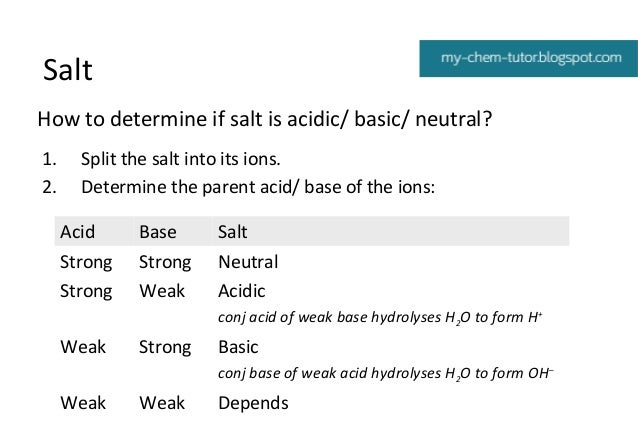Click the conj acid of weak base note
The height and width of the screenshot is (442, 638).
[x=380, y=317]
